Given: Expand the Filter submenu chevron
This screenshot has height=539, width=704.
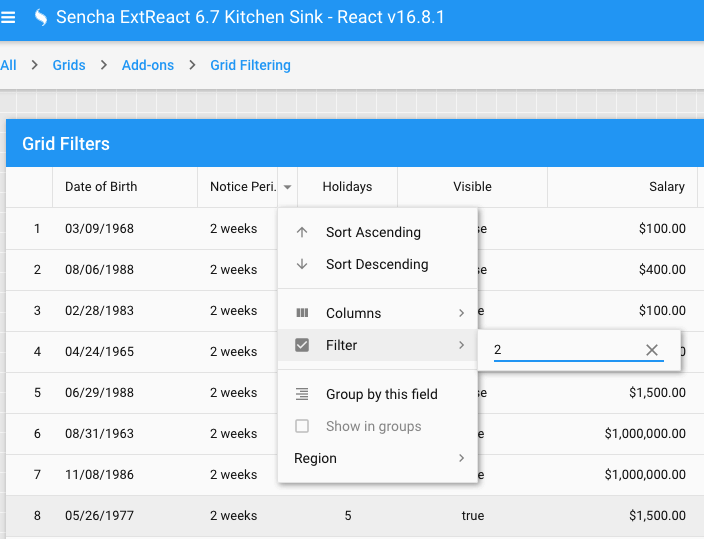Looking at the screenshot, I should point(461,345).
